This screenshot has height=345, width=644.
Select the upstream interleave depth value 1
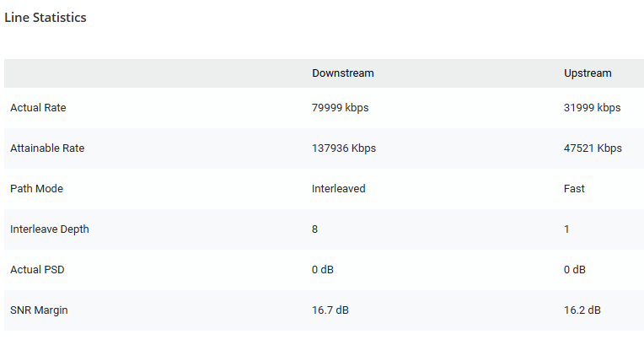[x=567, y=229]
